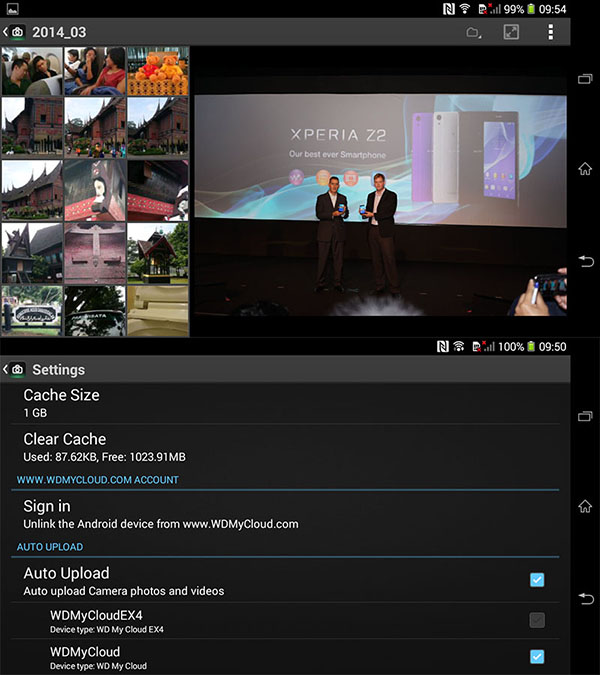Tap Sign in to WDMyCloud account
Image resolution: width=600 pixels, height=675 pixels.
(x=285, y=514)
